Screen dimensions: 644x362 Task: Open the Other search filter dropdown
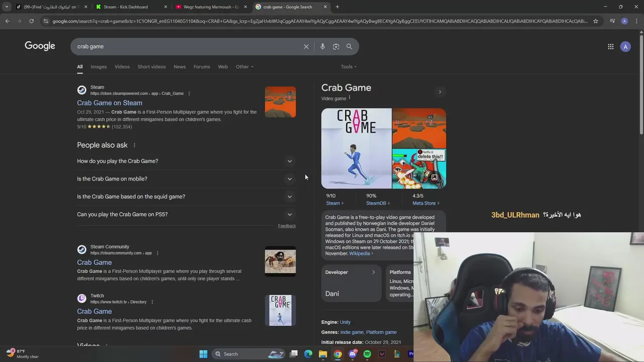[x=245, y=67]
